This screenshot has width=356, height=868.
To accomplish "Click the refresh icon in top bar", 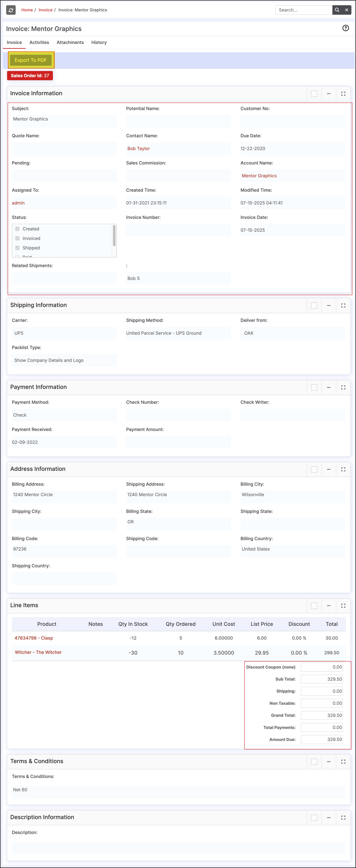I will (11, 10).
